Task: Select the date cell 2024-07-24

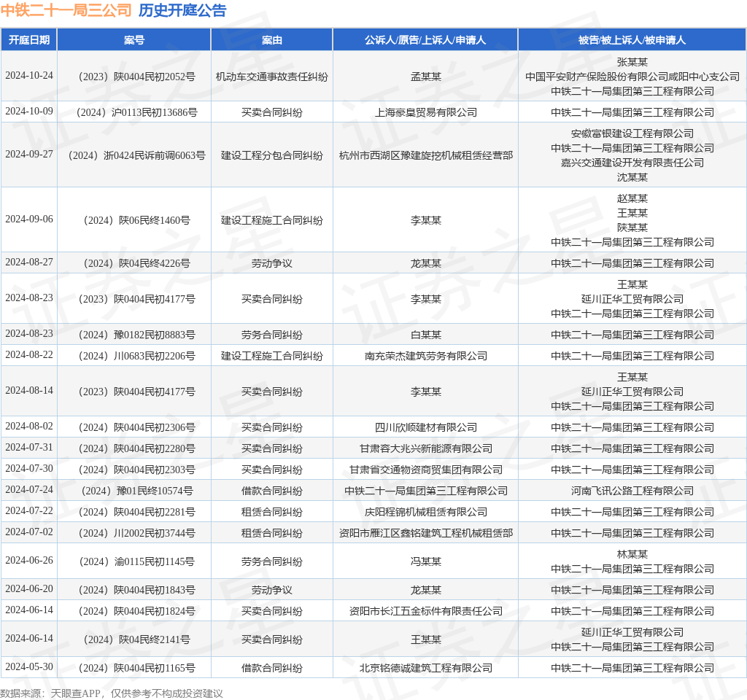Action: 29,489
